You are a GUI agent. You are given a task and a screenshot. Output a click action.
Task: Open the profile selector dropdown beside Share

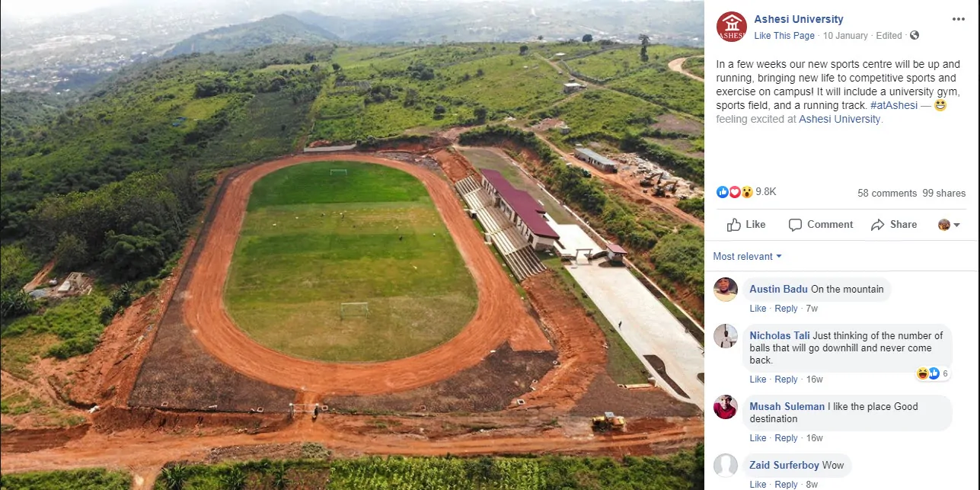(949, 225)
